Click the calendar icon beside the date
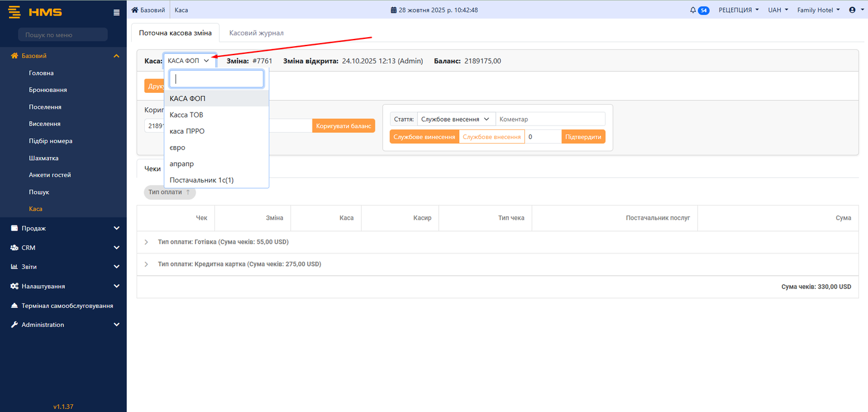The height and width of the screenshot is (412, 868). coord(393,10)
